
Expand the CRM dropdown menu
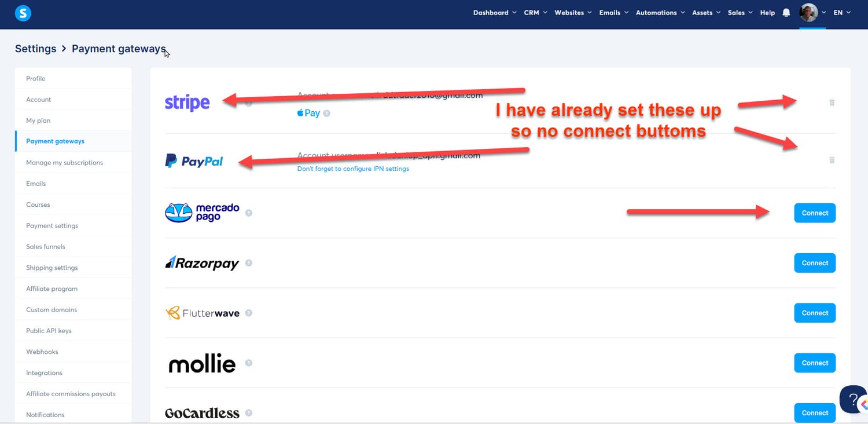[x=535, y=13]
